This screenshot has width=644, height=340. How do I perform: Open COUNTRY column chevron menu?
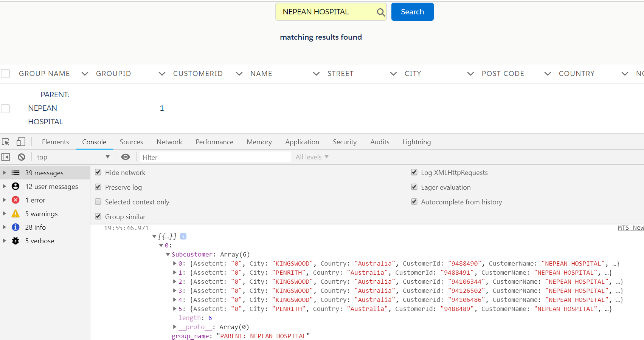tap(625, 74)
